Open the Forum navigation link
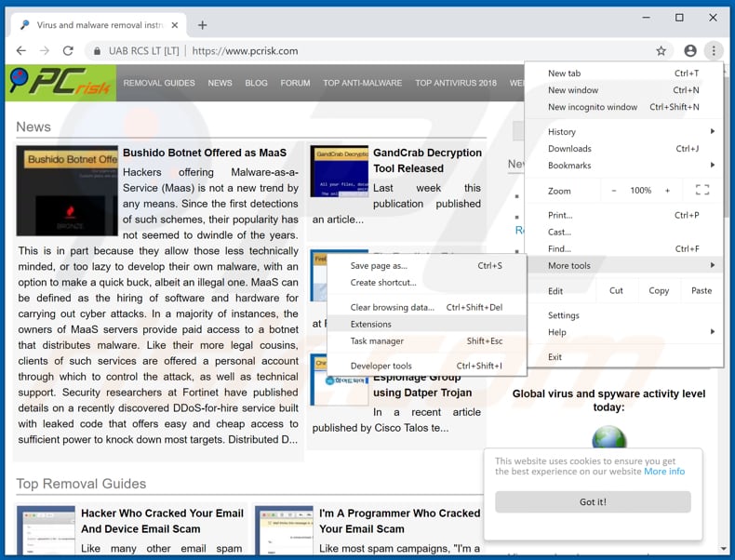This screenshot has width=735, height=560. point(295,83)
